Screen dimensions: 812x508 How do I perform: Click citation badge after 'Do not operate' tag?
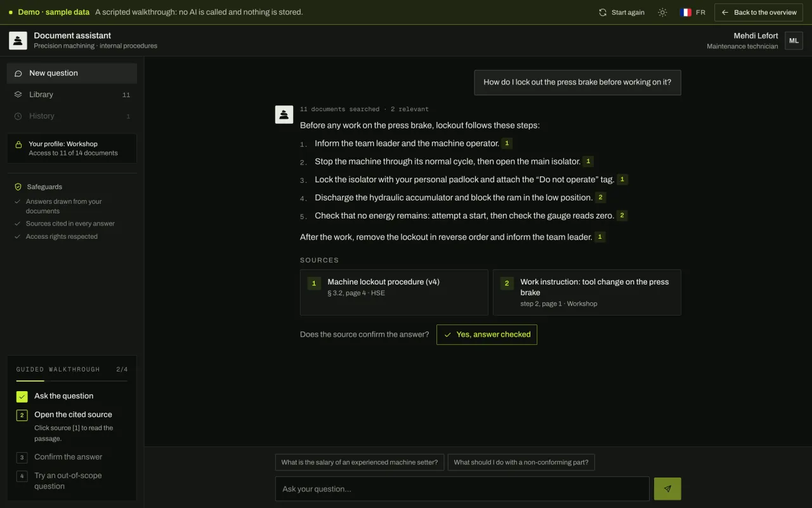click(x=622, y=180)
